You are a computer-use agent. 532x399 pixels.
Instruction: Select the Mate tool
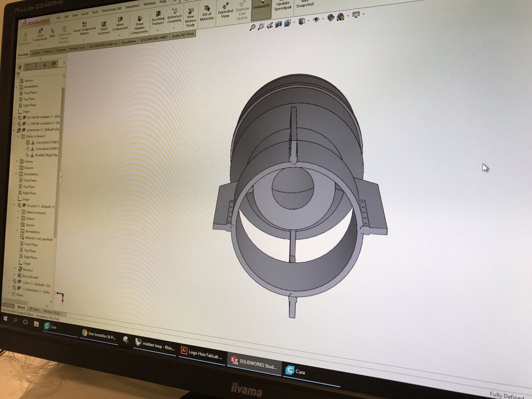click(52, 33)
